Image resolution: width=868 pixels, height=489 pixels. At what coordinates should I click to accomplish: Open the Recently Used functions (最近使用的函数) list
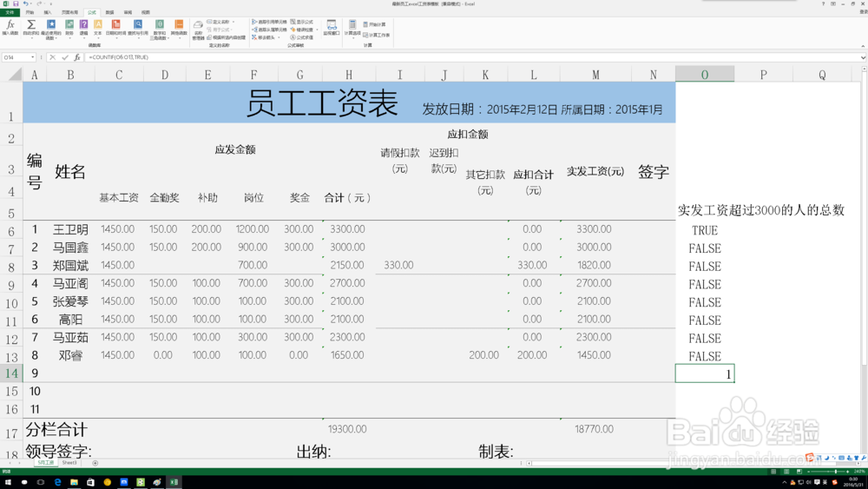click(x=51, y=29)
